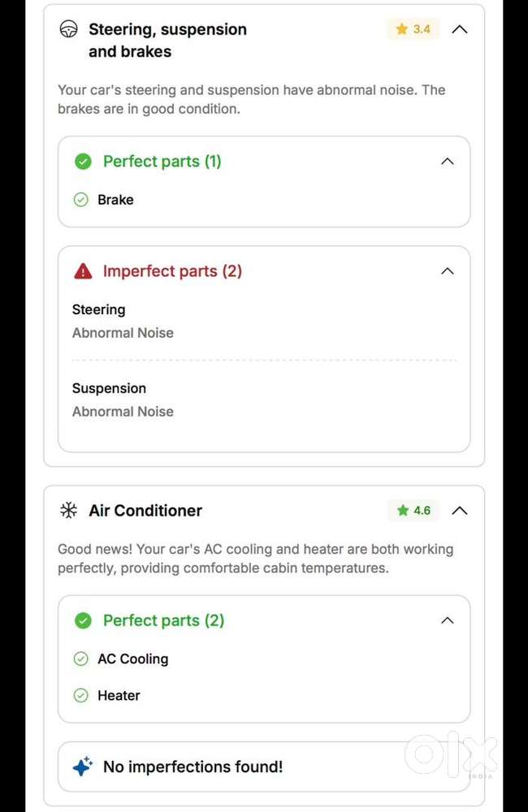Click the green check beside Heater

(81, 695)
